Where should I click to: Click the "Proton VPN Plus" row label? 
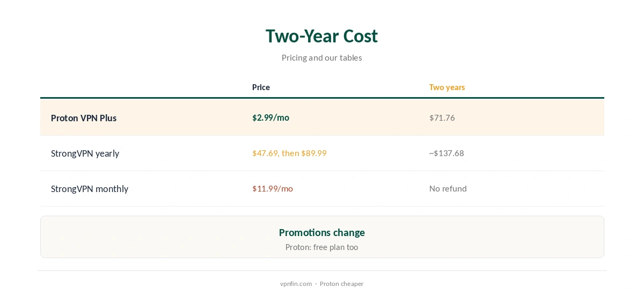pos(84,118)
